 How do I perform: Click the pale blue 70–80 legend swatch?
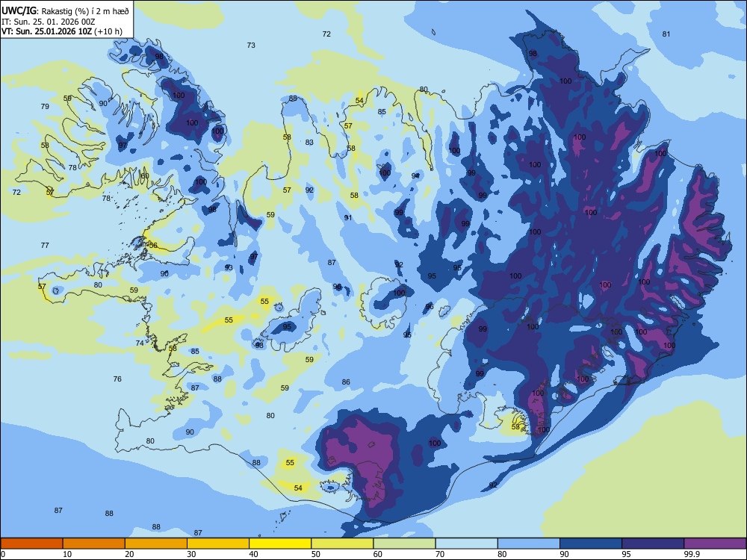466,544
